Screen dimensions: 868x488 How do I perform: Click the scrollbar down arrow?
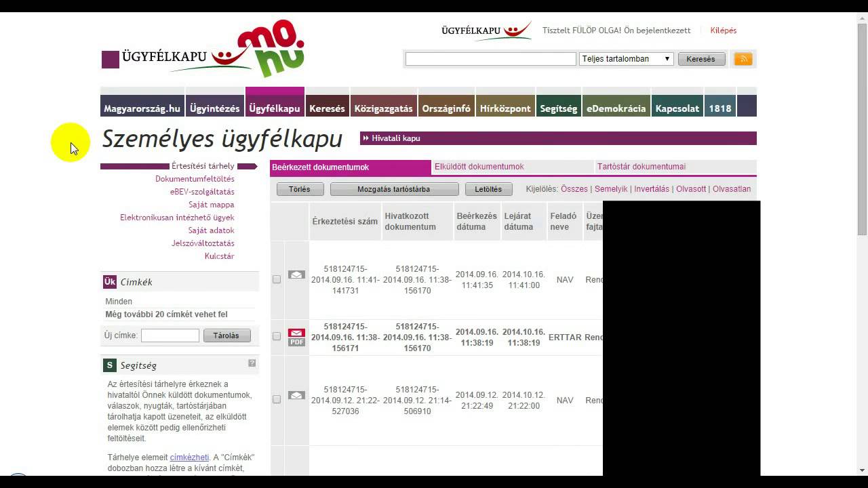tap(862, 470)
